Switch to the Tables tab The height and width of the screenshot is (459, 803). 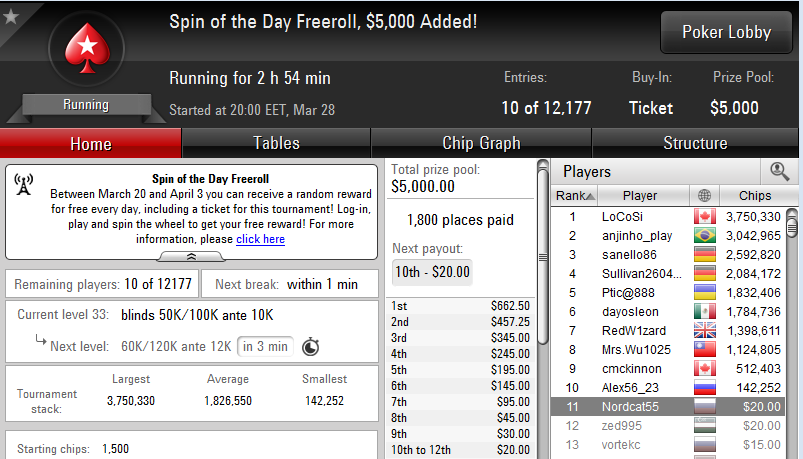pos(276,143)
